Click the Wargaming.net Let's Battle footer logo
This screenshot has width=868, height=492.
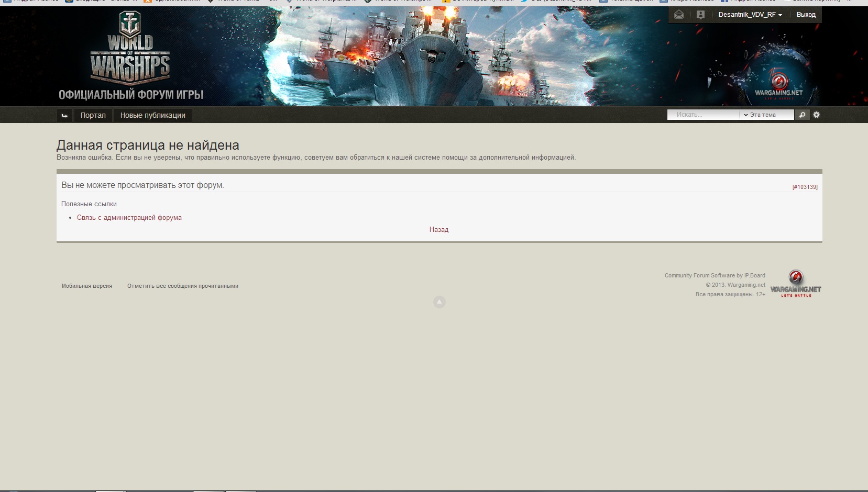click(x=795, y=284)
